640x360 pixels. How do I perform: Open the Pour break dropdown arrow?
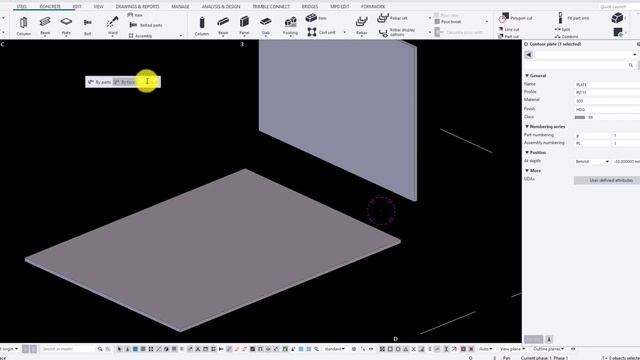pos(487,22)
